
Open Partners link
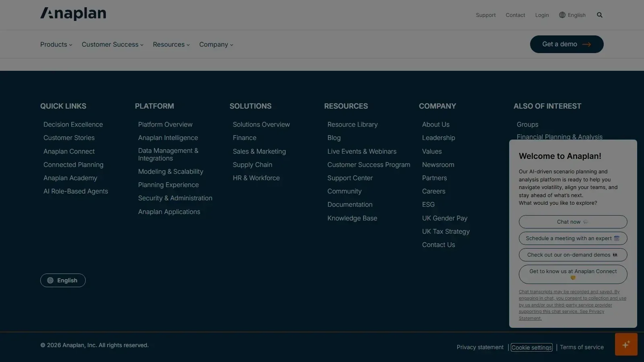(435, 178)
